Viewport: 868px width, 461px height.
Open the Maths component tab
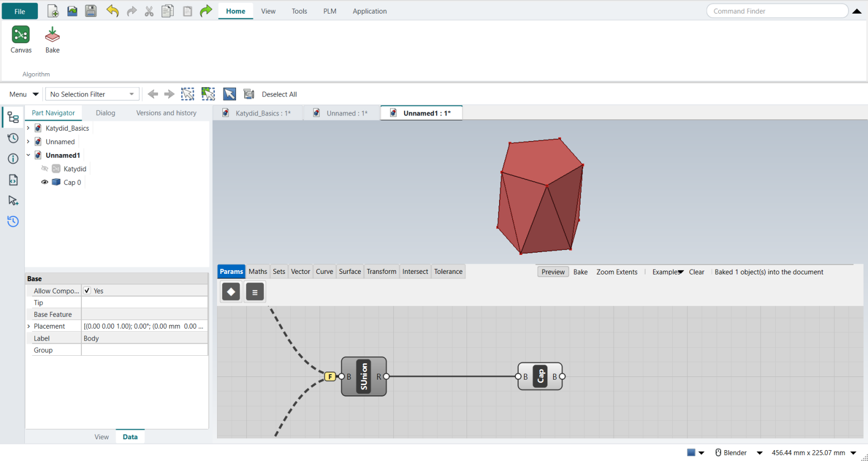[258, 272]
